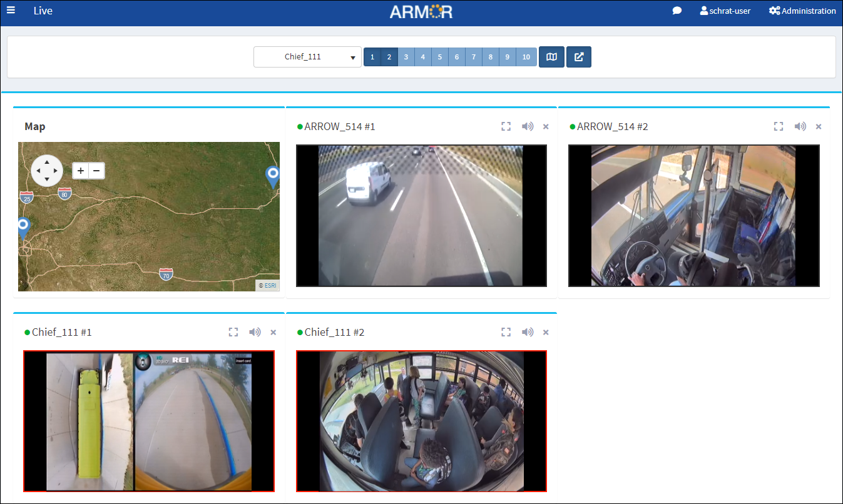Close the Chief_111 #2 video panel

point(546,332)
